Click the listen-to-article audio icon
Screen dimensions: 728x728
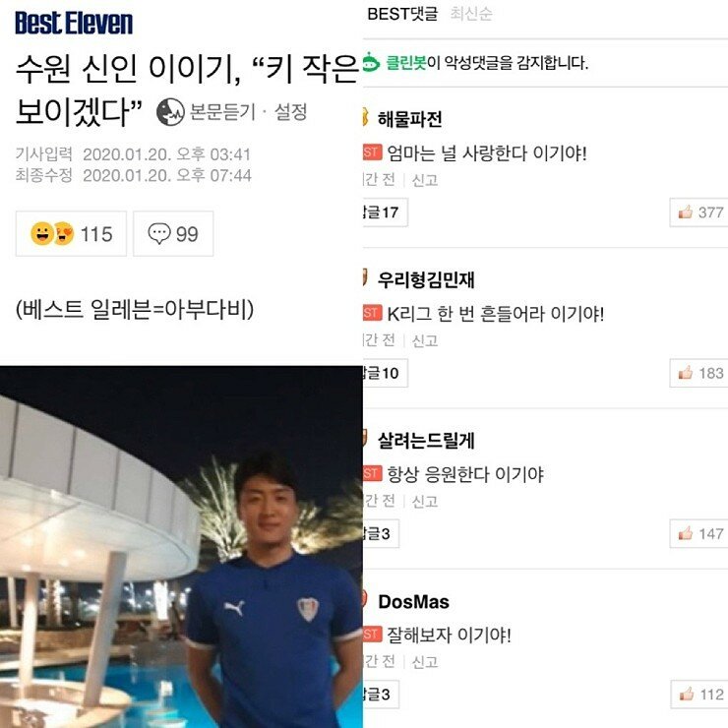coord(170,112)
